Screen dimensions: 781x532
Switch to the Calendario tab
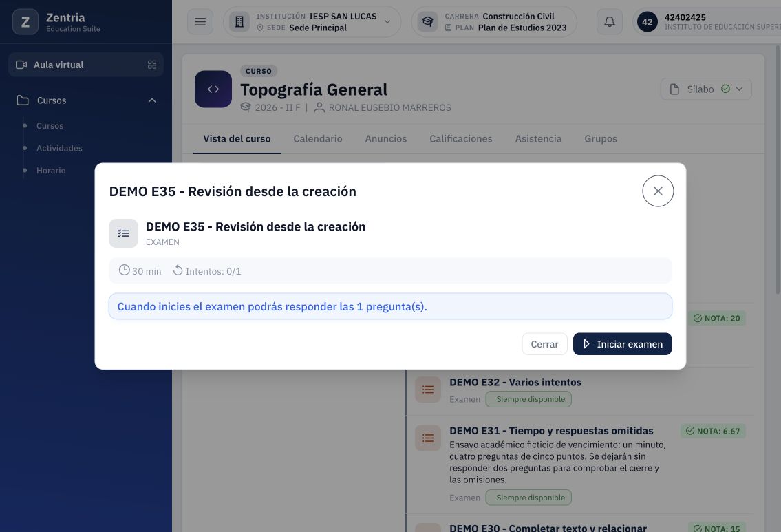318,139
